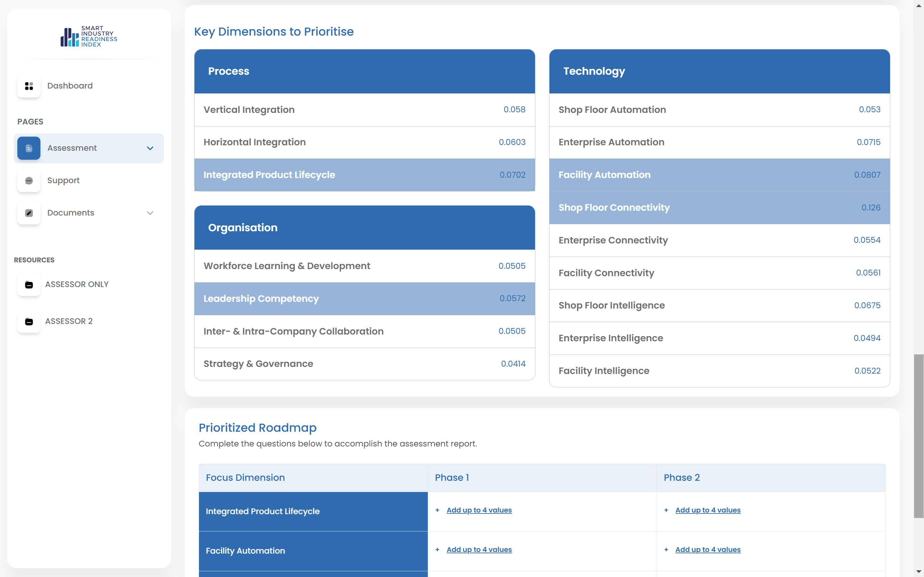Click the Documents pencil icon
The image size is (924, 577).
pos(29,213)
